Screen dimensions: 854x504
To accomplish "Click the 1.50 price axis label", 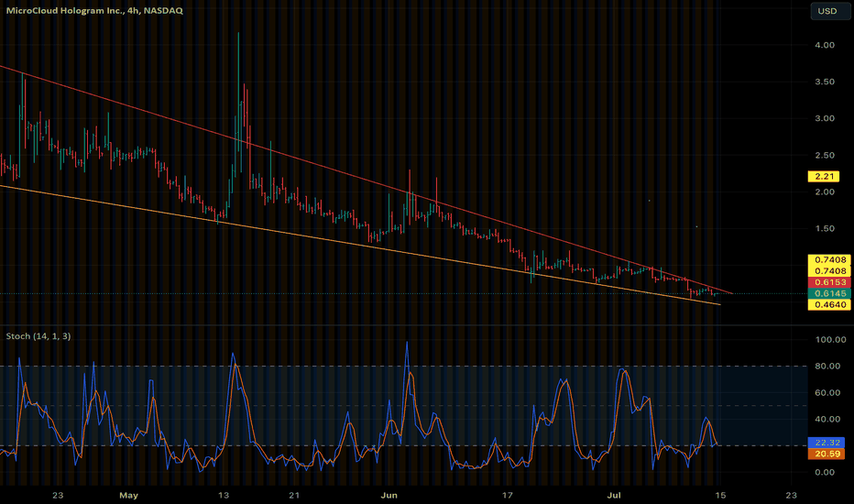I will coord(825,228).
